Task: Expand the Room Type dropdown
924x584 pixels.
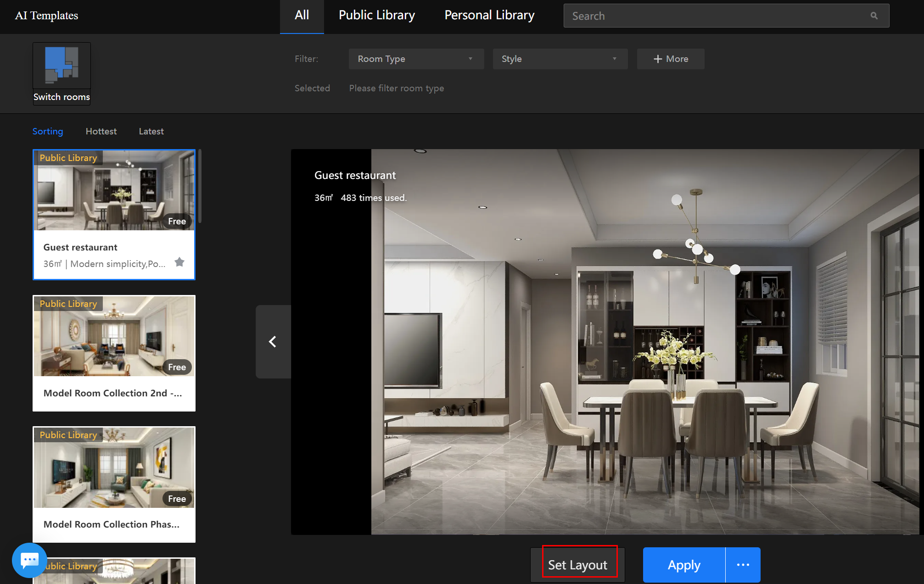Action: (x=416, y=59)
